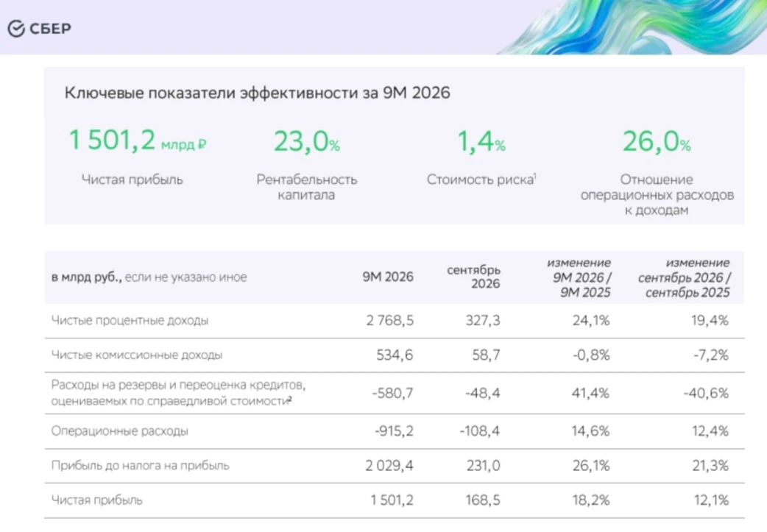This screenshot has width=767, height=532.
Task: Click the value 58,7
Action: point(487,355)
